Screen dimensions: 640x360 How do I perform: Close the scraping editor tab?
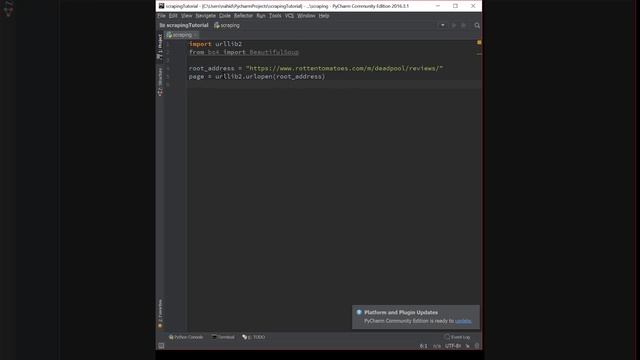[196, 35]
